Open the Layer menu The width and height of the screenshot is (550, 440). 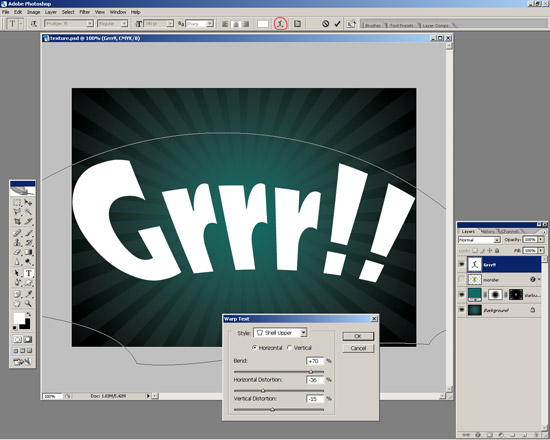(x=51, y=12)
